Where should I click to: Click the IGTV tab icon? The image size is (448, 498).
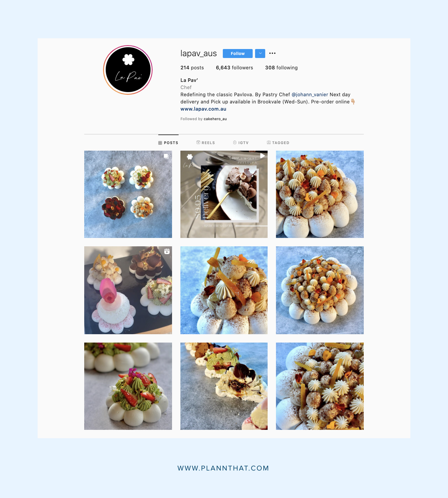(235, 143)
